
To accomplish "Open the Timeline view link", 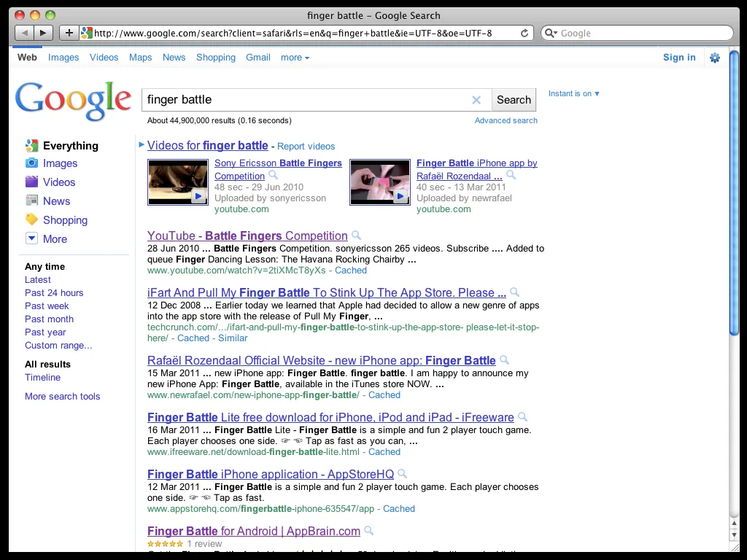I will [42, 377].
